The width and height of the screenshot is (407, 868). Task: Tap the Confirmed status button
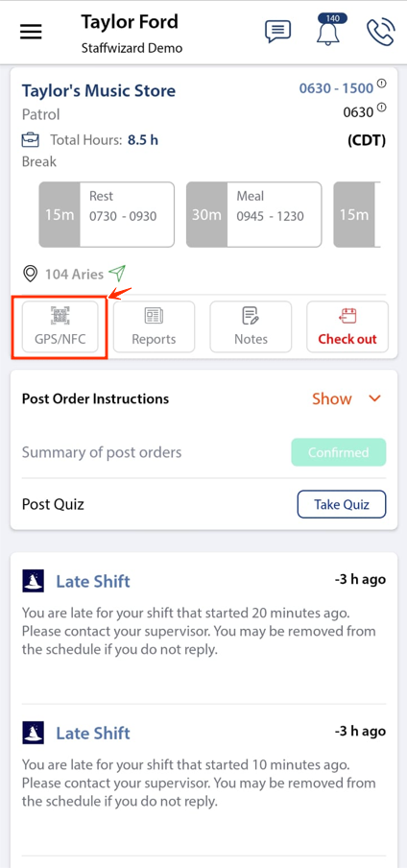click(338, 452)
